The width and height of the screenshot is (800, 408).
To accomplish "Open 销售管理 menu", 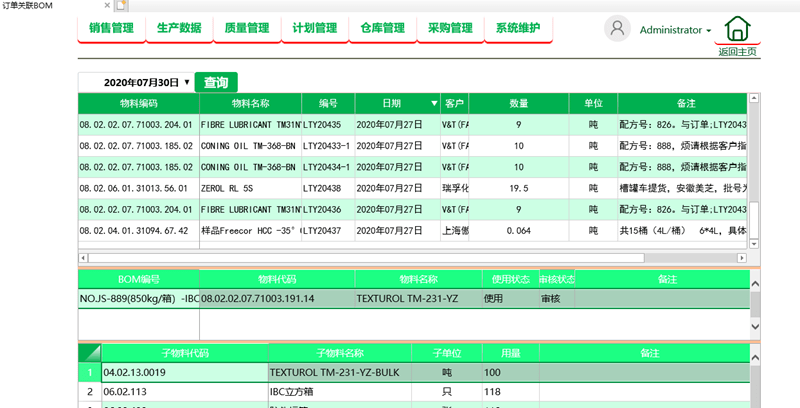I will coord(111,28).
